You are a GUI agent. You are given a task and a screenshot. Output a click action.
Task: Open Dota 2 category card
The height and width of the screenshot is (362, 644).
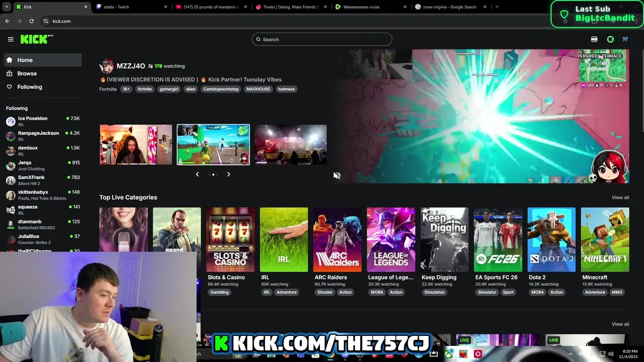(x=551, y=240)
